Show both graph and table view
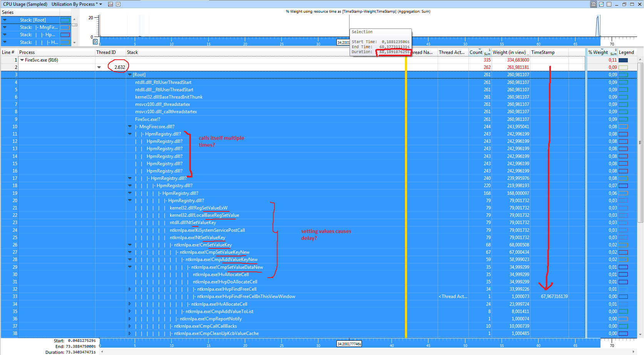The width and height of the screenshot is (644, 355). coord(594,4)
